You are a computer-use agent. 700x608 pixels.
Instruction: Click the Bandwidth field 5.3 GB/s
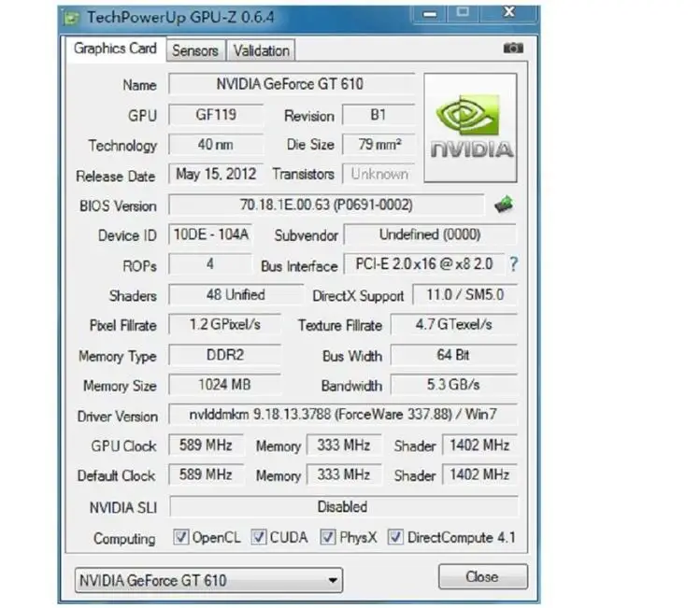click(453, 385)
